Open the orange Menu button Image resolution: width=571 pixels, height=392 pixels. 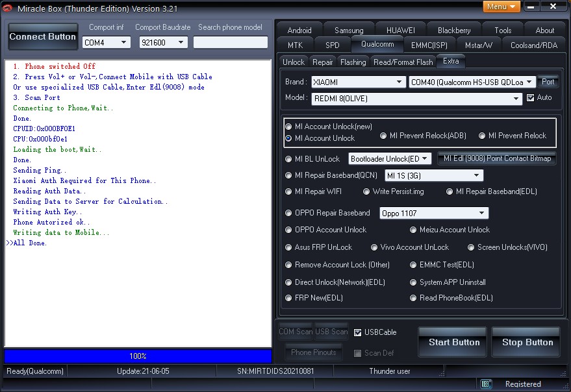click(501, 6)
